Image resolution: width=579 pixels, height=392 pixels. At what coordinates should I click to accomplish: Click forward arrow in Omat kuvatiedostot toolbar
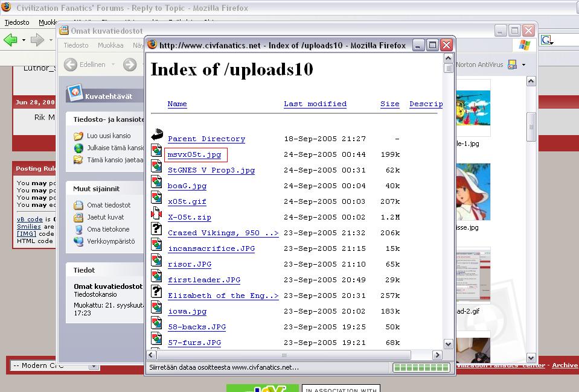(130, 65)
